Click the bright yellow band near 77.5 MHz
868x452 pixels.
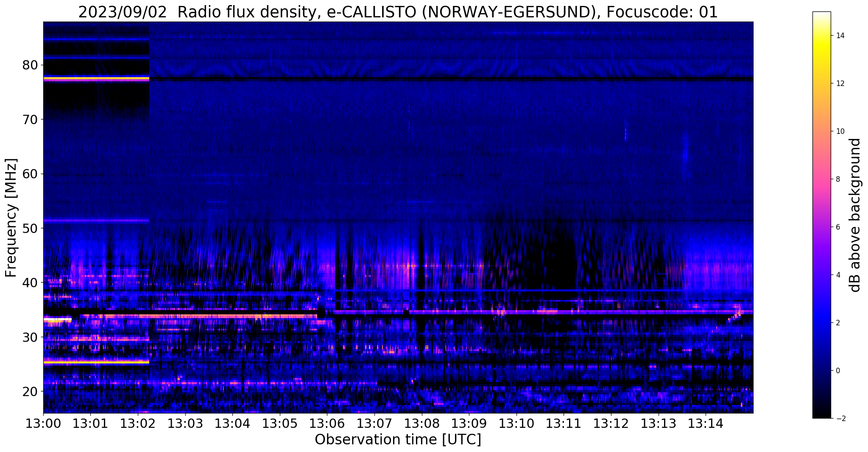96,78
